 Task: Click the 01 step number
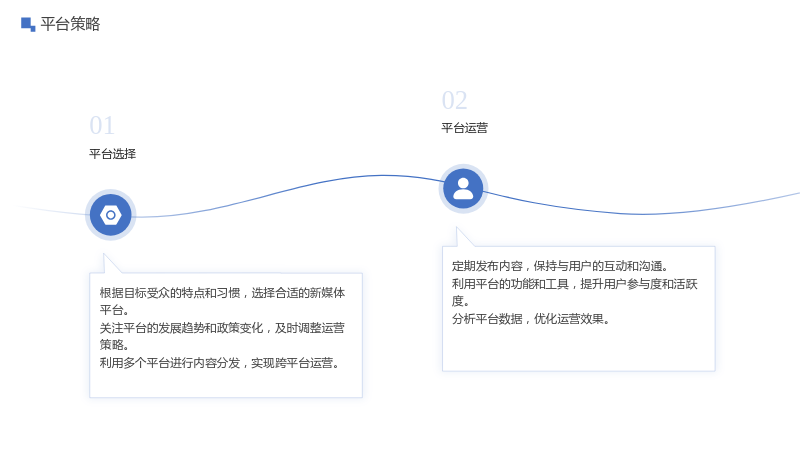(102, 126)
